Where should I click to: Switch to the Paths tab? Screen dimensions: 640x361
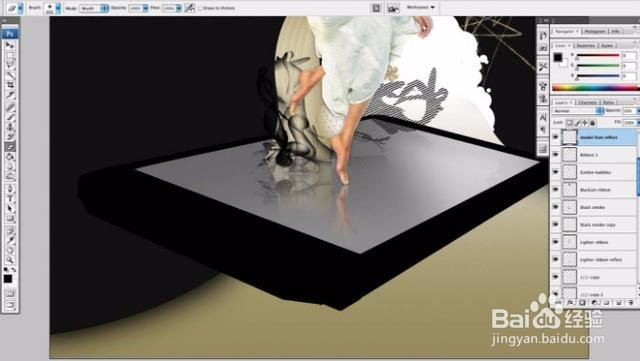pos(608,102)
